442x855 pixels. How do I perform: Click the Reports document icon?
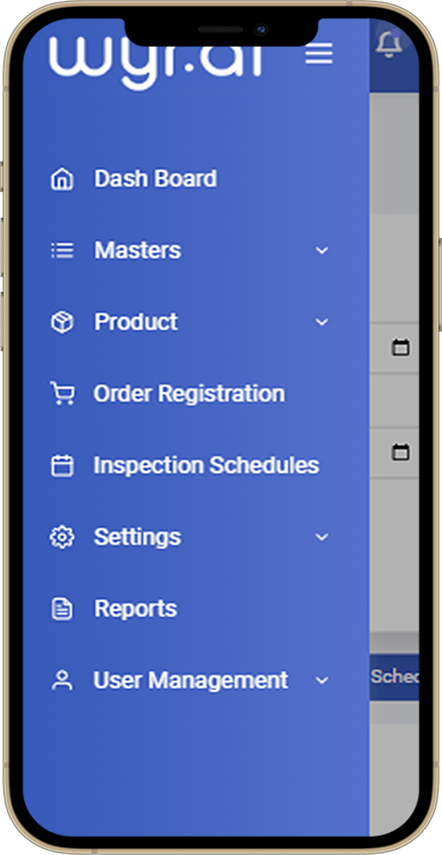pyautogui.click(x=62, y=609)
